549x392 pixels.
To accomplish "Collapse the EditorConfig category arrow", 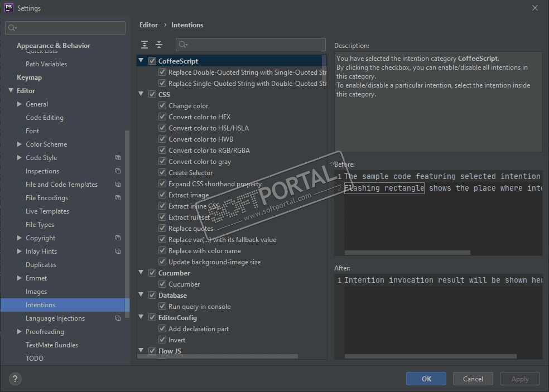I will click(141, 317).
